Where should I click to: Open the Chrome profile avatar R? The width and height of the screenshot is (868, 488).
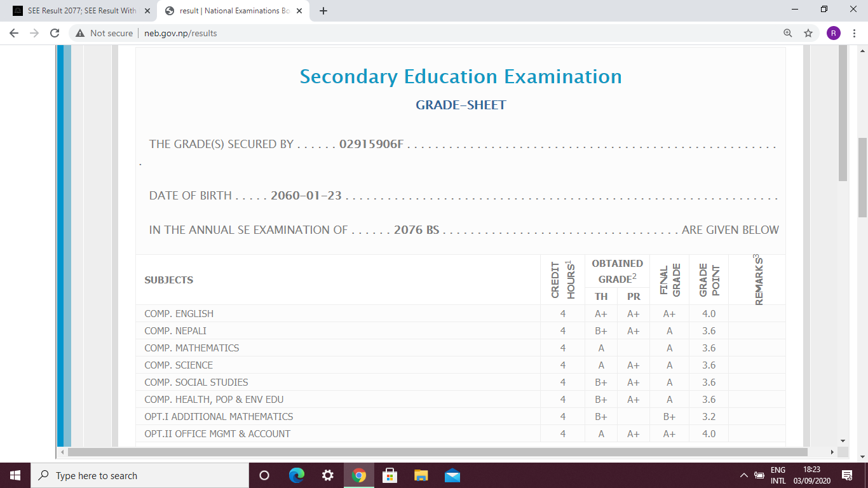coord(833,33)
